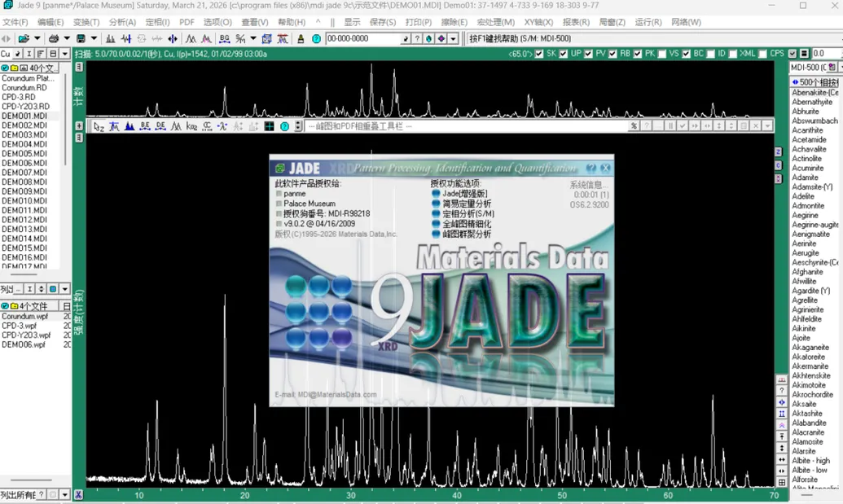The height and width of the screenshot is (504, 843).
Task: Select Acanthite in the phase list
Action: pos(807,130)
